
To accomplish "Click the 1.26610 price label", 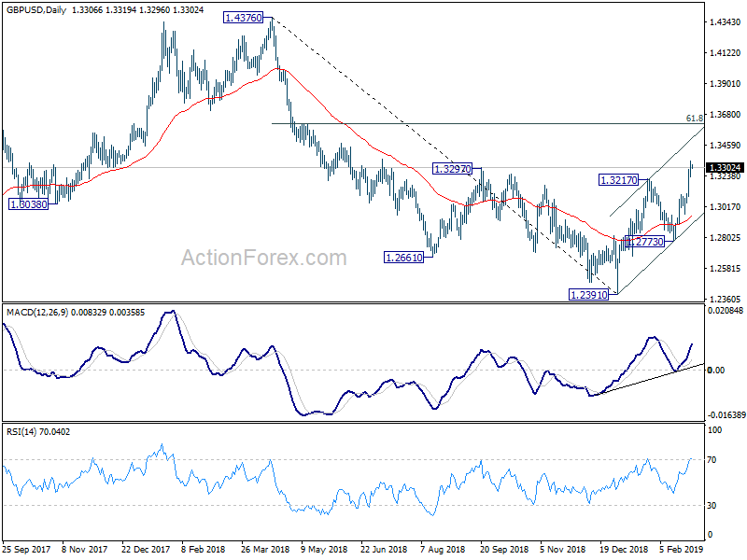I will click(x=403, y=258).
